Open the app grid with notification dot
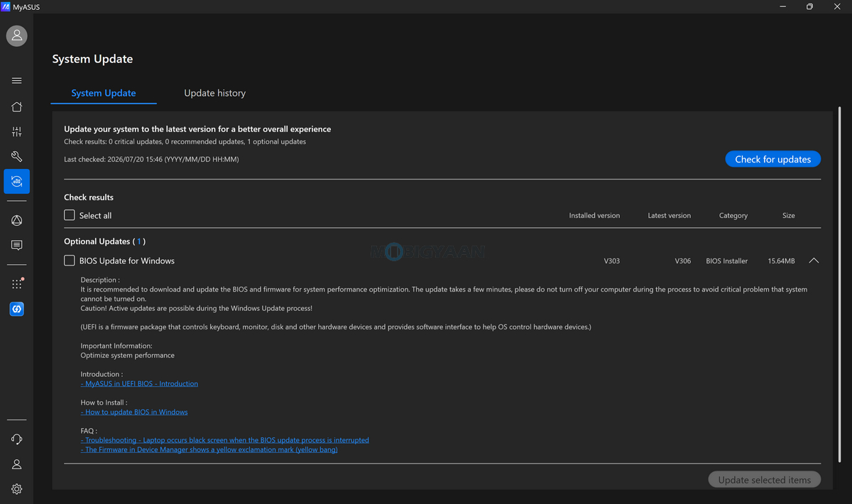The height and width of the screenshot is (504, 852). (x=17, y=284)
